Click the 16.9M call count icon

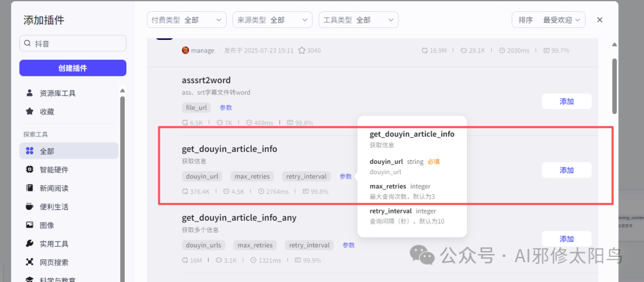[x=425, y=51]
